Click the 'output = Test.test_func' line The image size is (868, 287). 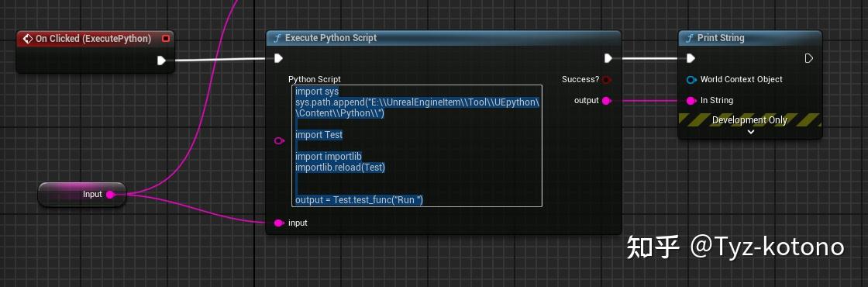(x=359, y=200)
